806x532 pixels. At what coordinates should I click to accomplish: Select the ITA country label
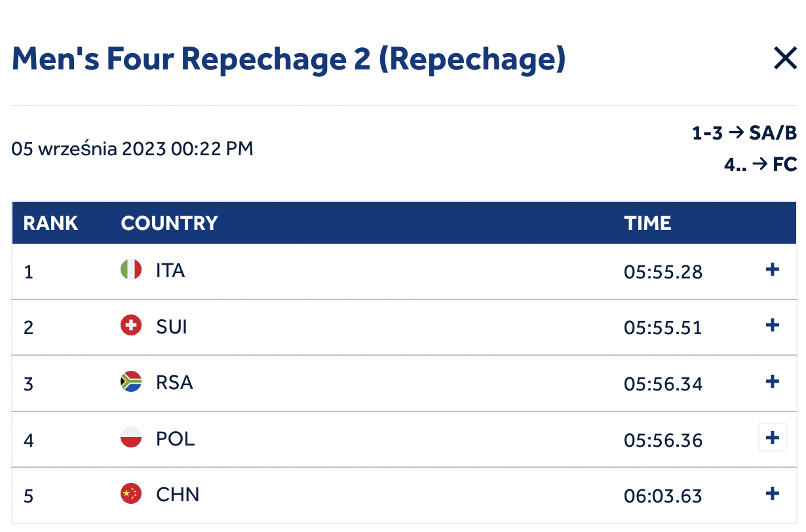(170, 270)
